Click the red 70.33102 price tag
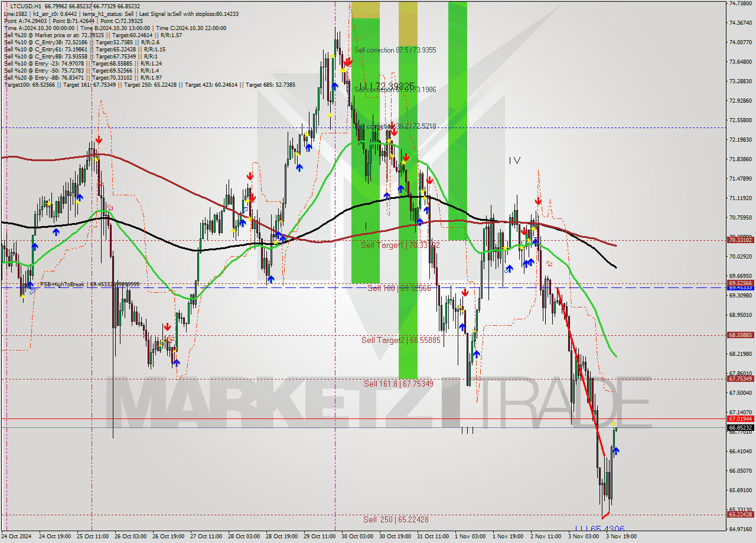Image resolution: width=756 pixels, height=543 pixels. (740, 240)
